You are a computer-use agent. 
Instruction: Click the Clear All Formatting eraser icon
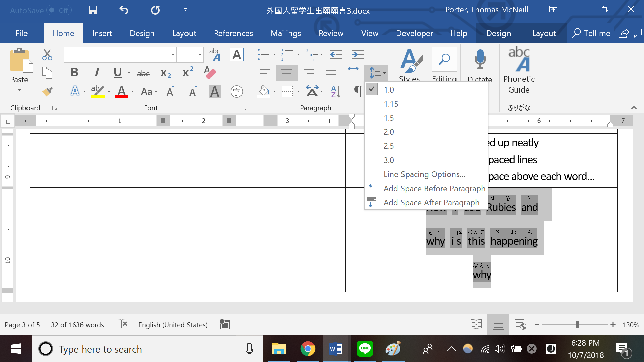210,73
